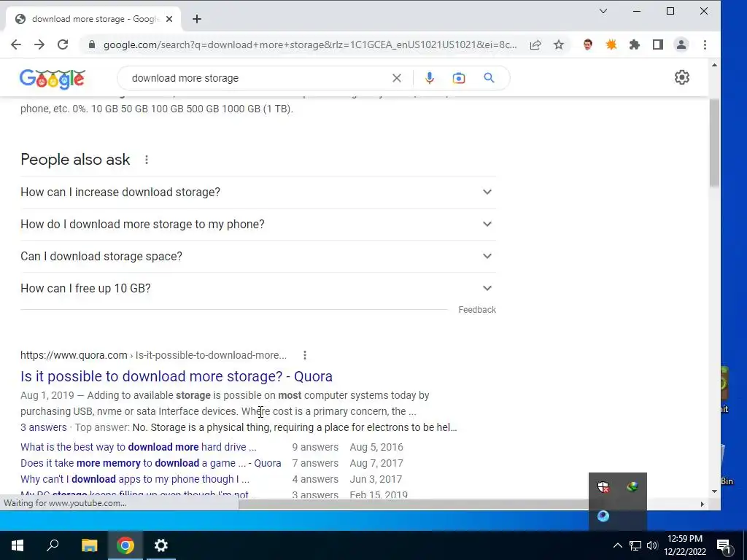Open Google quick settings gear
This screenshot has width=747, height=560.
tap(682, 77)
